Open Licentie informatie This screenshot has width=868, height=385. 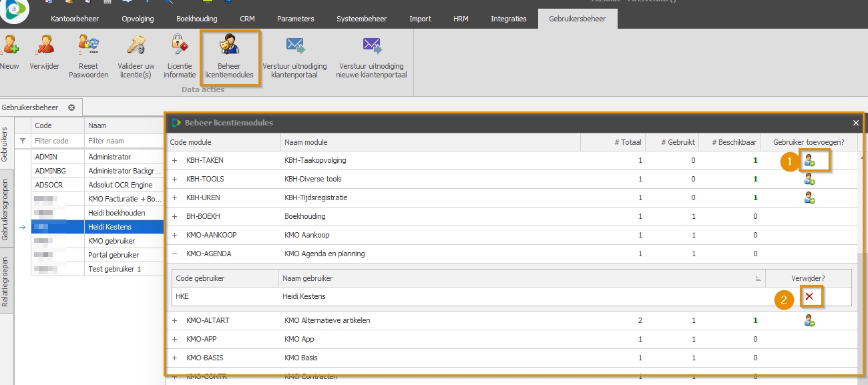pos(180,46)
